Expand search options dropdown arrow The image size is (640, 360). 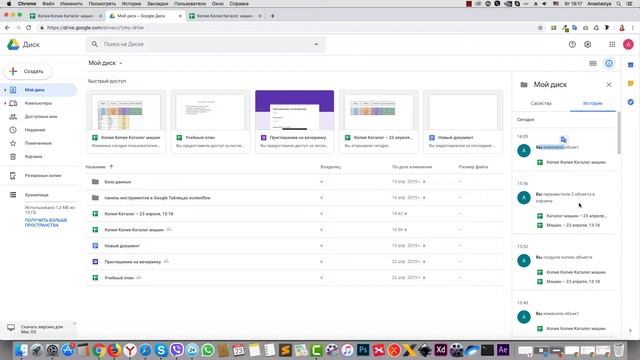point(316,44)
